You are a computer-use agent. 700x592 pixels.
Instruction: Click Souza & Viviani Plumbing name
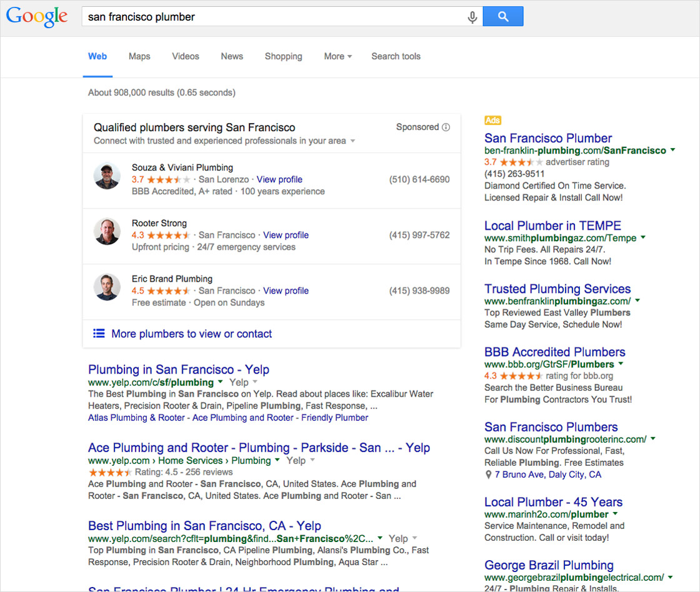[x=182, y=167]
